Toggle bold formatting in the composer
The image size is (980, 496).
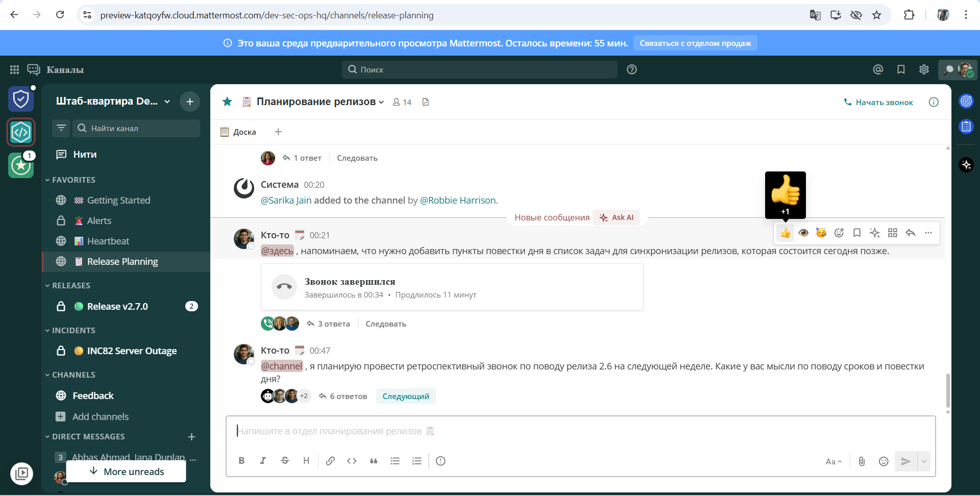pos(241,461)
